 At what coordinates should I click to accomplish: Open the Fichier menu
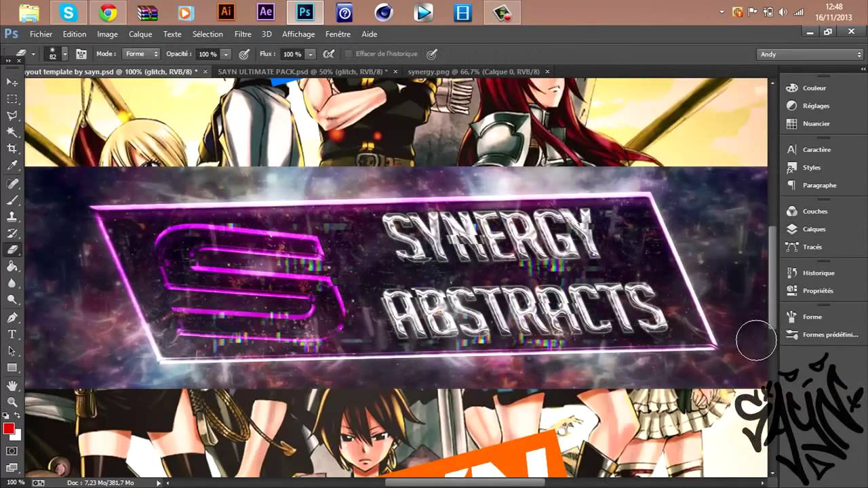click(41, 34)
